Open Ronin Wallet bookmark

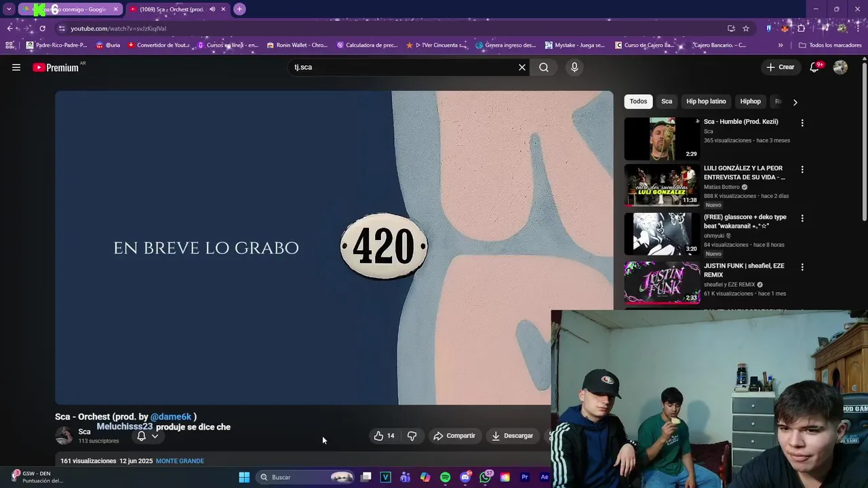click(x=297, y=45)
